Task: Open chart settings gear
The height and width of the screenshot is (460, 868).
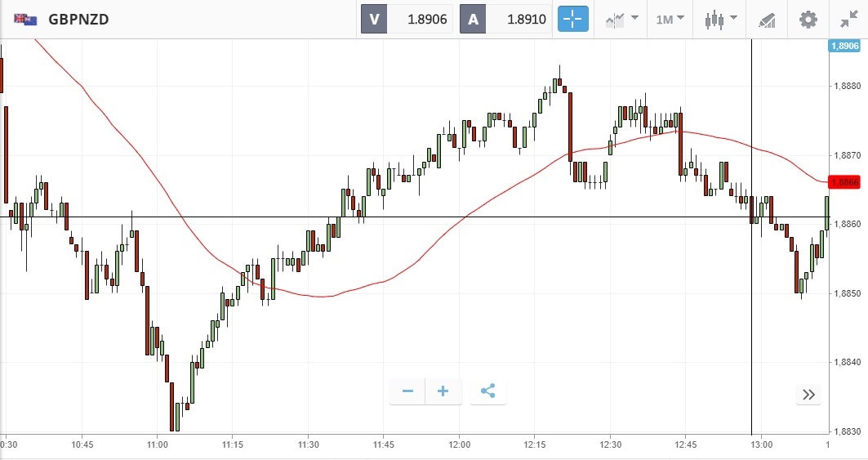Action: click(808, 19)
